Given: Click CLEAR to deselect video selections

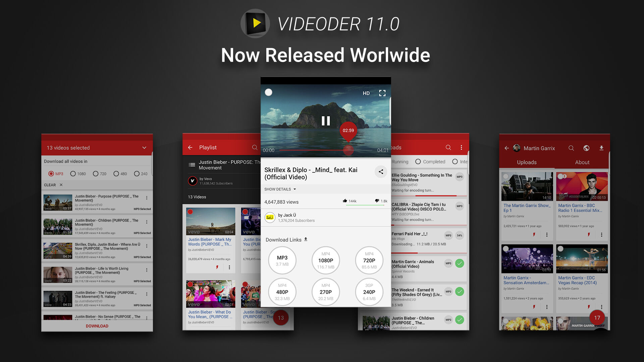Looking at the screenshot, I should pyautogui.click(x=50, y=185).
